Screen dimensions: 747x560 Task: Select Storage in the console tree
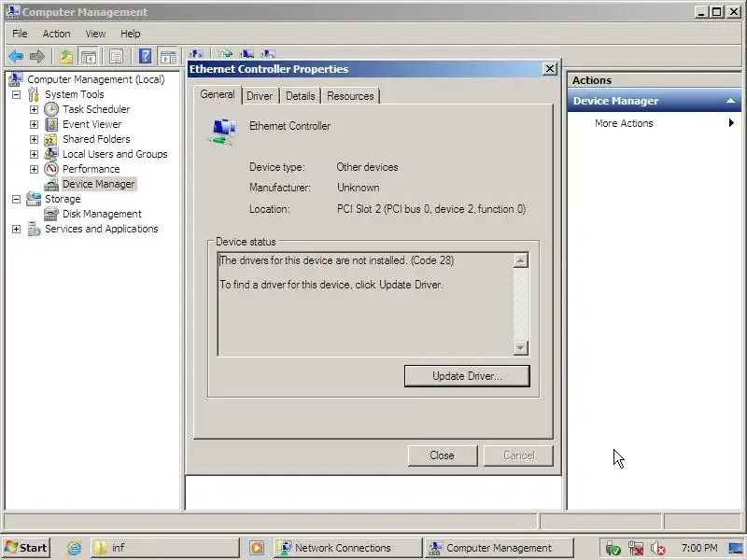tap(63, 199)
